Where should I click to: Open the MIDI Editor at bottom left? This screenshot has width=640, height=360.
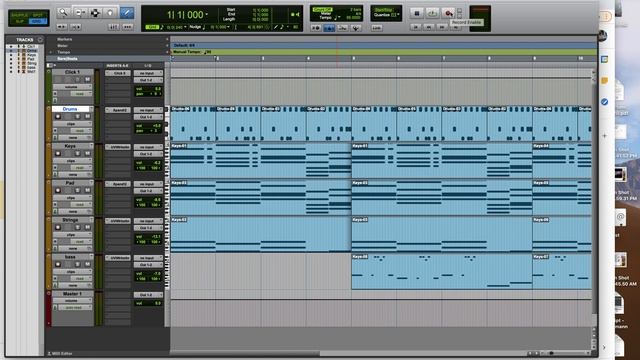(x=60, y=353)
